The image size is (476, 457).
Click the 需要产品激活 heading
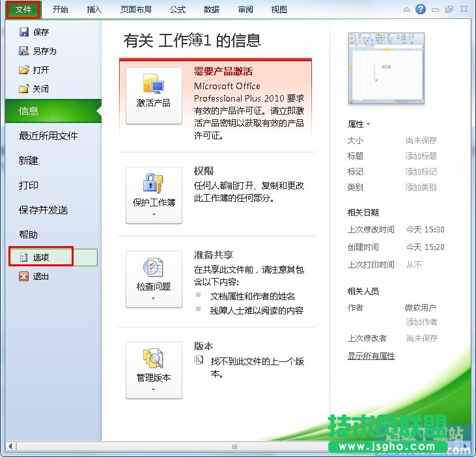(223, 72)
